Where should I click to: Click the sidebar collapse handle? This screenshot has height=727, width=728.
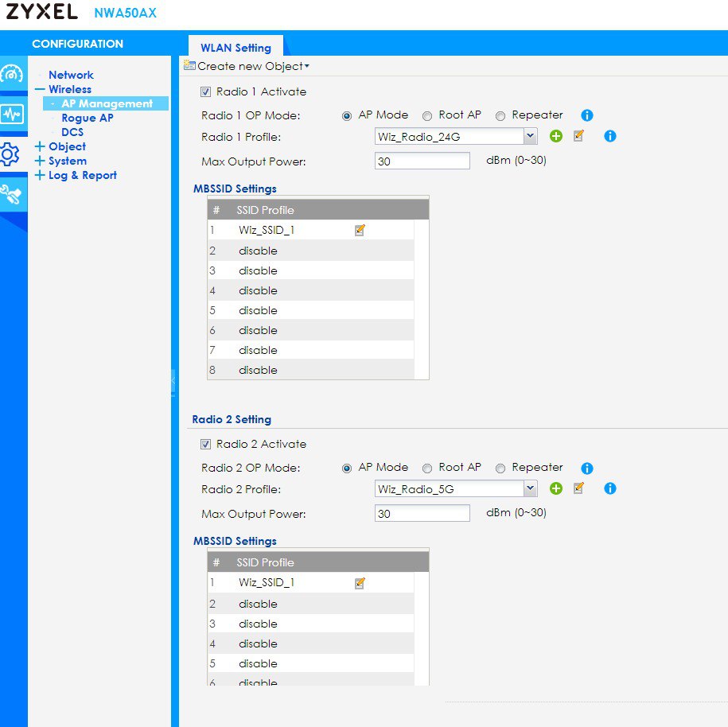pos(173,382)
